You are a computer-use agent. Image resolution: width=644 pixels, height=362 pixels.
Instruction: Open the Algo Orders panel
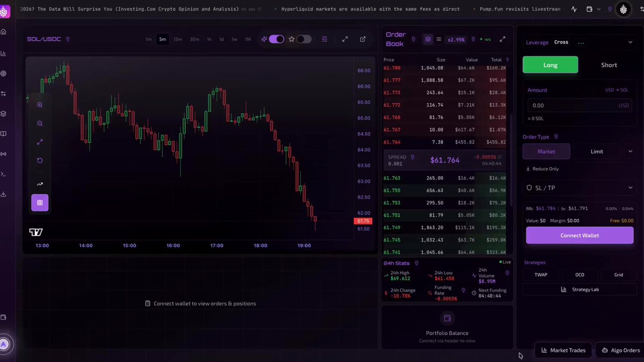click(620, 350)
